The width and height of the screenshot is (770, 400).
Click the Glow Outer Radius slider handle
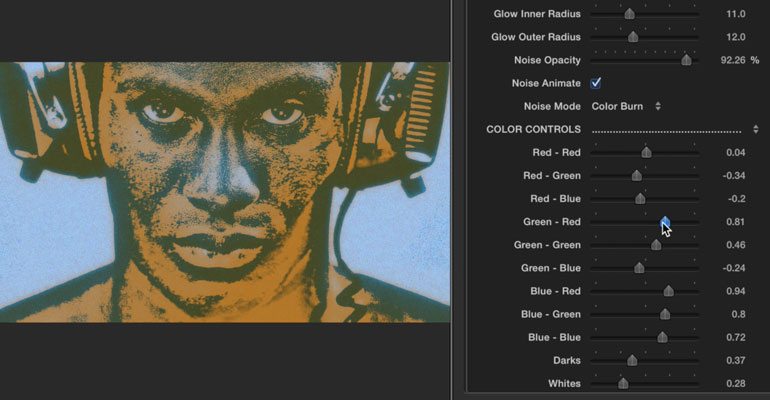click(x=633, y=37)
